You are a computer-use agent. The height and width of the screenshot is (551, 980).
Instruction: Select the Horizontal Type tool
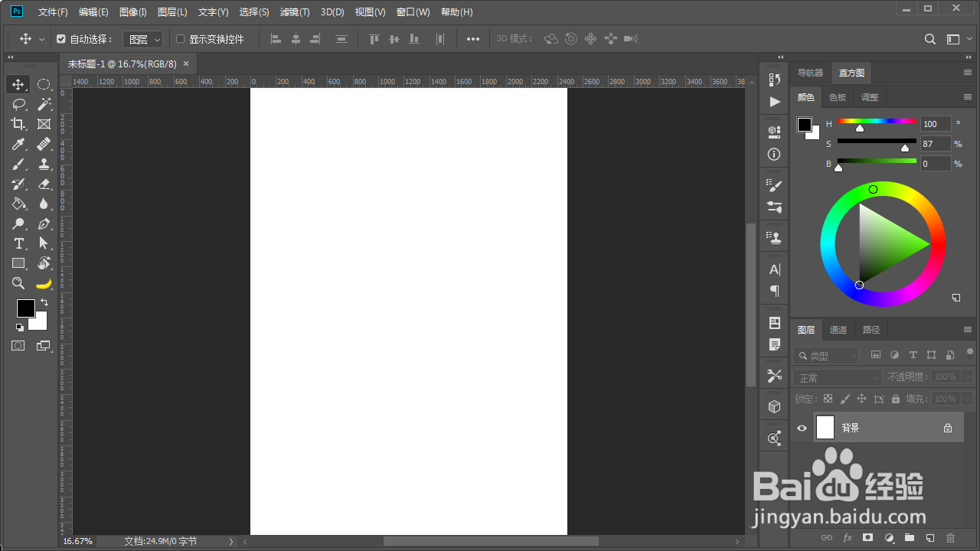point(19,243)
